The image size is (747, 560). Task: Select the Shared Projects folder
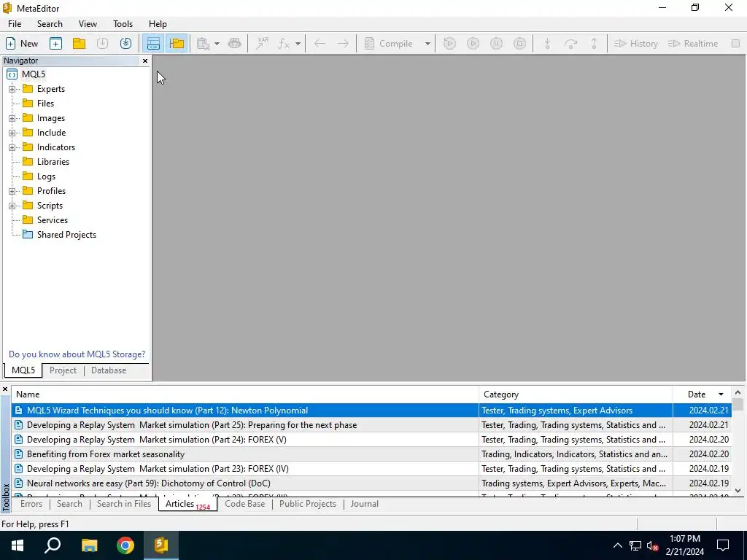pyautogui.click(x=66, y=235)
